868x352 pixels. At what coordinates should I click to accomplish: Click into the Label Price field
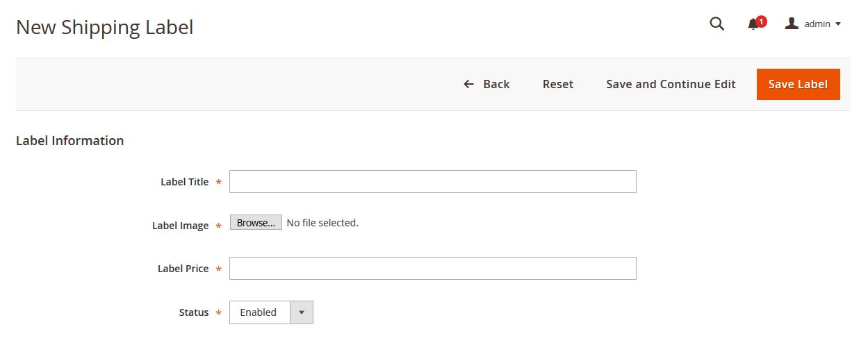point(432,269)
